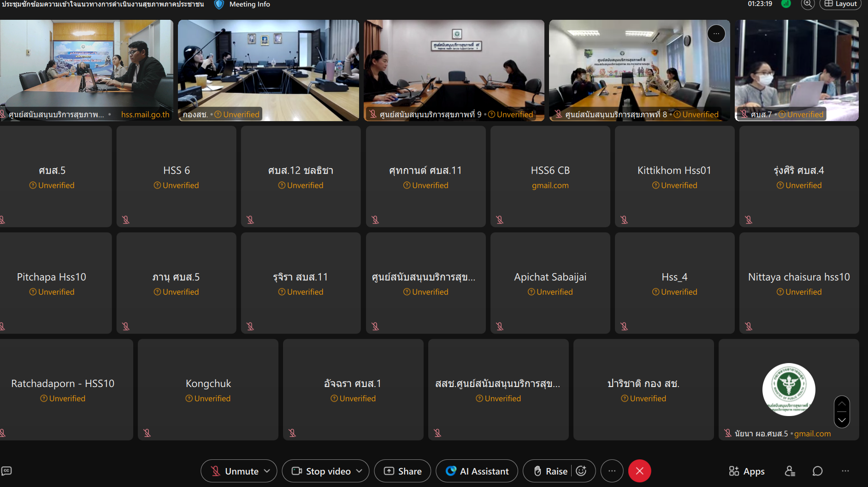Open the participants panel icon
The image size is (868, 487).
tap(790, 471)
